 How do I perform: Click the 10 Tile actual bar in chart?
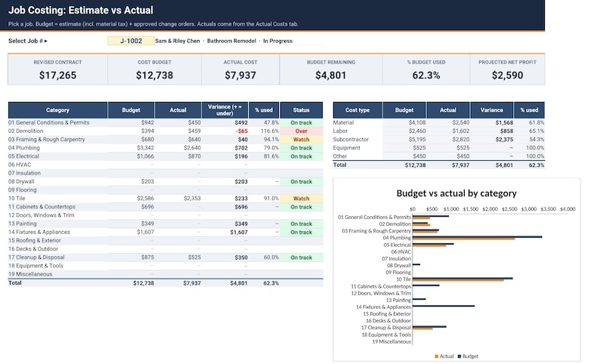(458, 281)
